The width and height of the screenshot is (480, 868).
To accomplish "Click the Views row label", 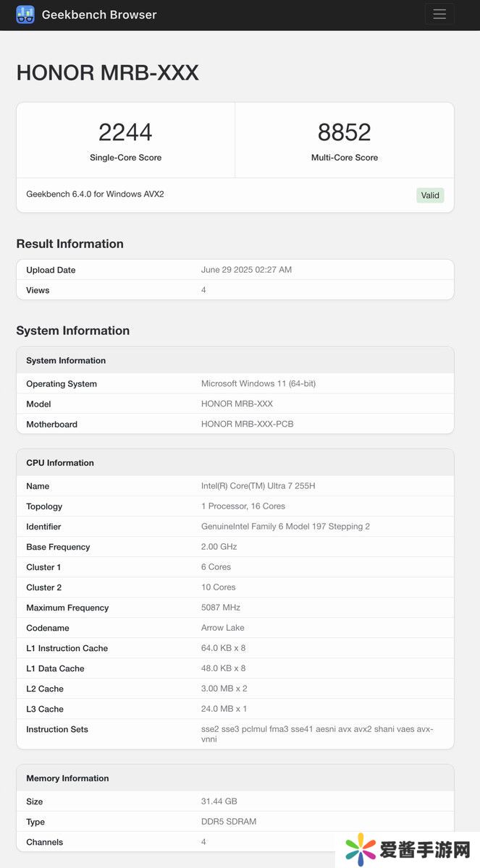I will pos(38,290).
